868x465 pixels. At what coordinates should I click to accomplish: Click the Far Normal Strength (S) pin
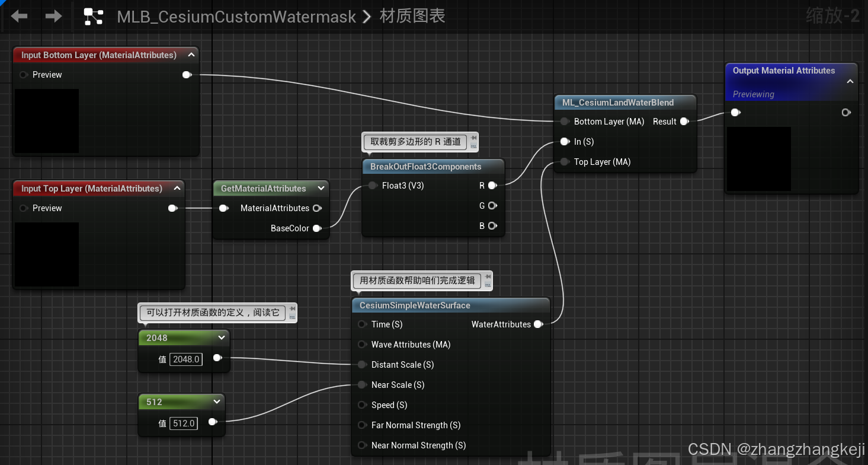pos(362,425)
